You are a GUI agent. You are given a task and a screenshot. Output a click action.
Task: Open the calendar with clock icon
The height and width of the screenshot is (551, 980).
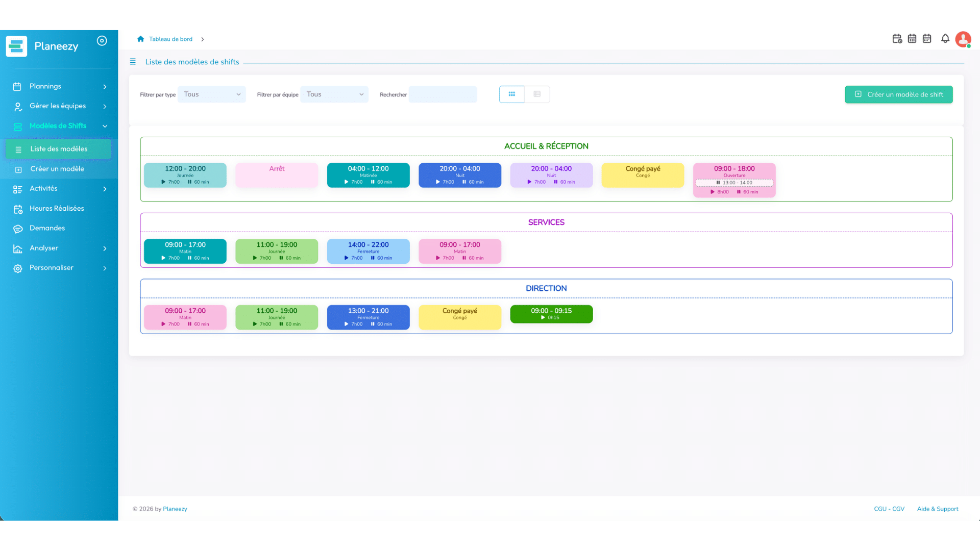(x=897, y=39)
